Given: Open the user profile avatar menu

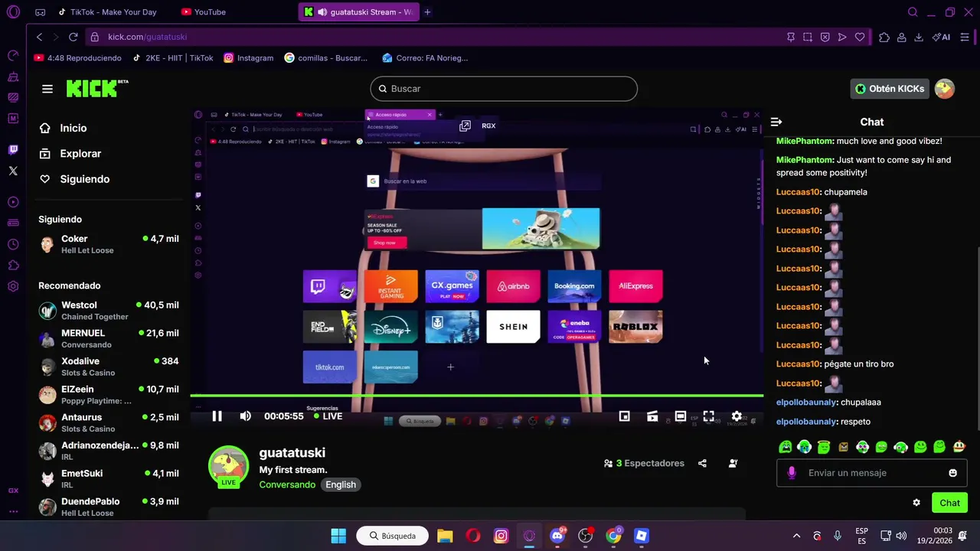Looking at the screenshot, I should (x=945, y=89).
